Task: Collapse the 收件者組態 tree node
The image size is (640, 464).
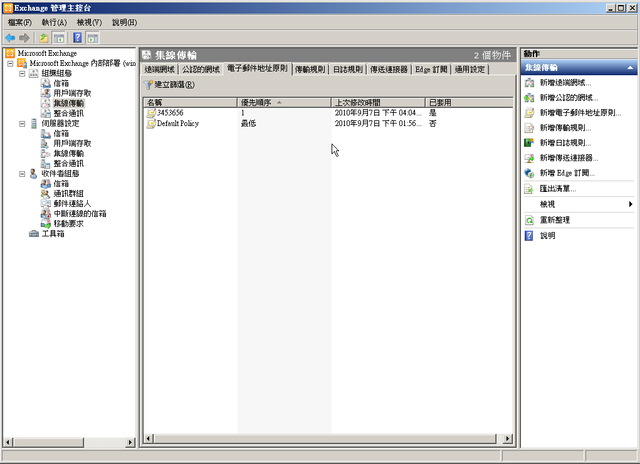Action: tap(22, 174)
